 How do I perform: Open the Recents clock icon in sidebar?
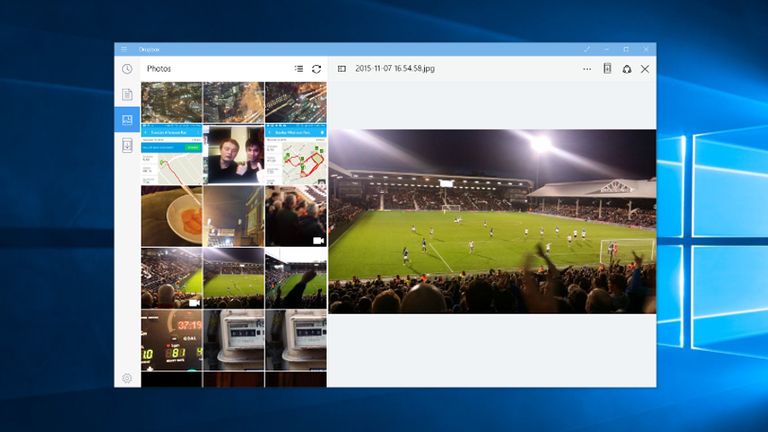[x=127, y=69]
